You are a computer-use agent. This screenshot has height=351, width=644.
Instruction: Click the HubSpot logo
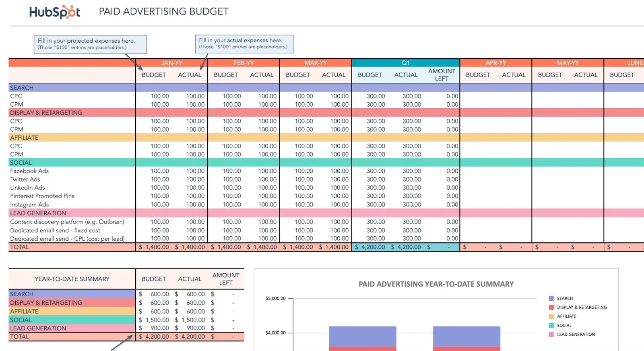[55, 12]
